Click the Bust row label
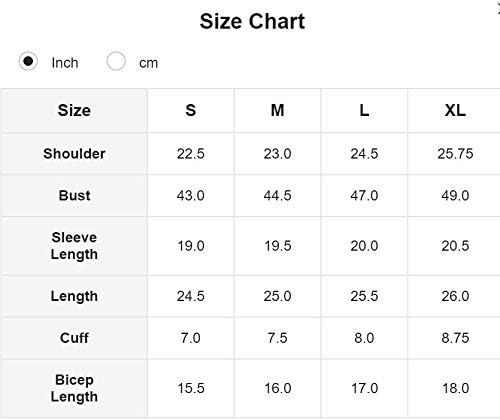Image resolution: width=500 pixels, height=420 pixels. (x=74, y=195)
